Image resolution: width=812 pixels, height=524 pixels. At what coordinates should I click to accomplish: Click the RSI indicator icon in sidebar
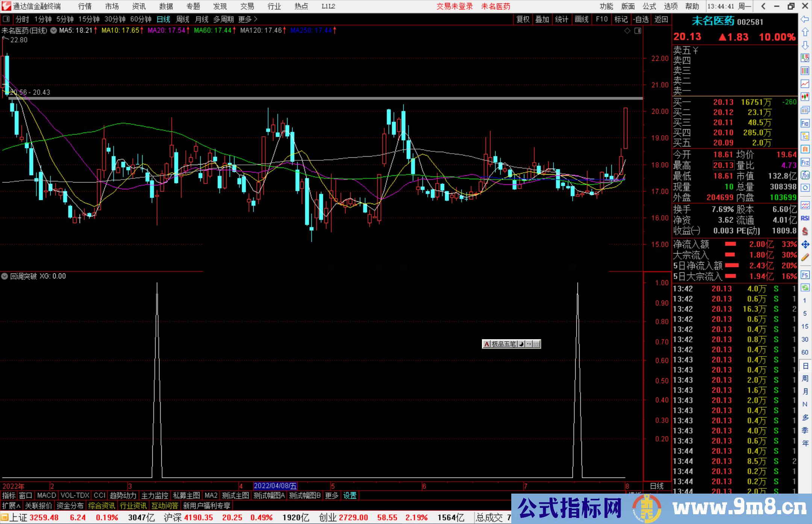click(805, 218)
